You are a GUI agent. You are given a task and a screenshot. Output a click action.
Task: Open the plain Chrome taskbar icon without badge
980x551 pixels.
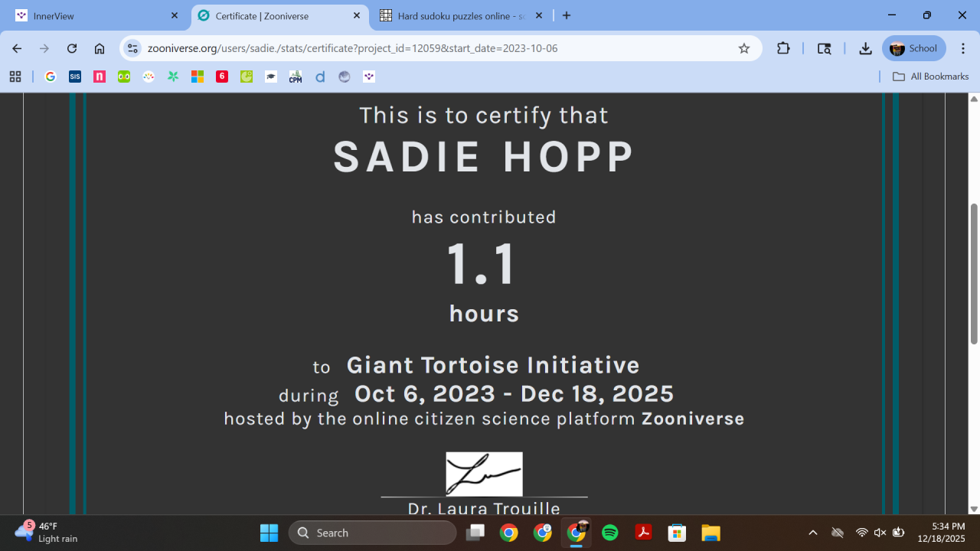[509, 533]
